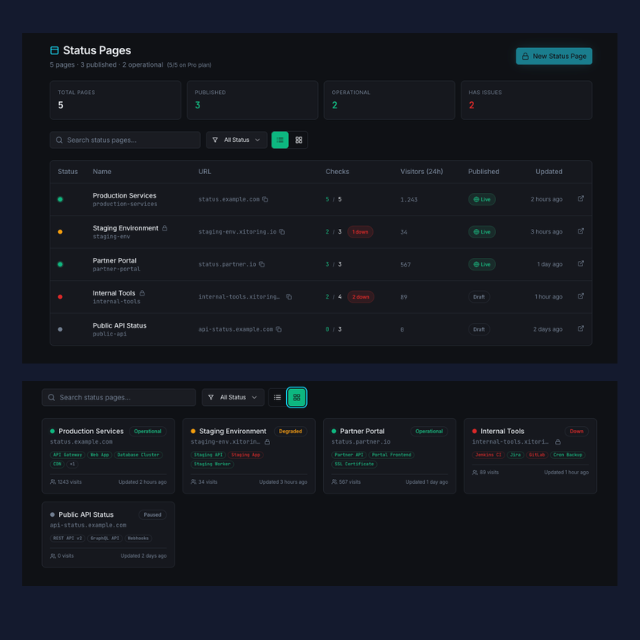This screenshot has height=640, width=640.
Task: Open Public API Status row external link icon
Action: click(580, 329)
